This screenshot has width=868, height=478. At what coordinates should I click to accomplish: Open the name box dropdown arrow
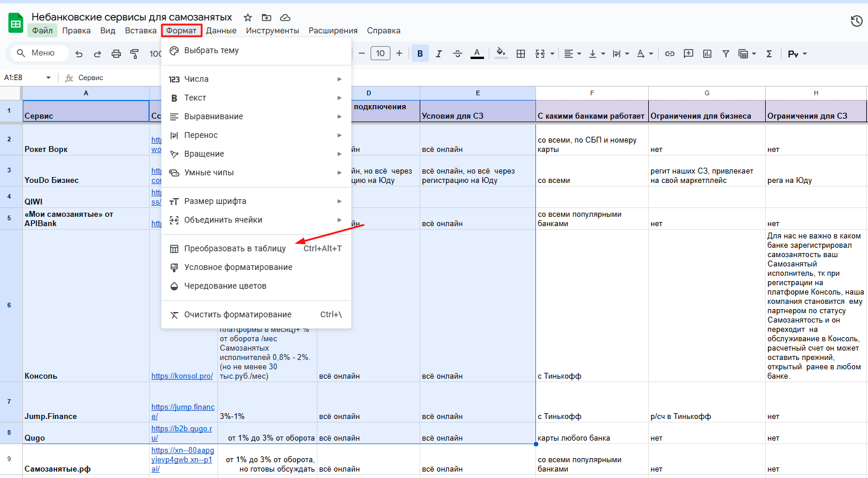49,78
